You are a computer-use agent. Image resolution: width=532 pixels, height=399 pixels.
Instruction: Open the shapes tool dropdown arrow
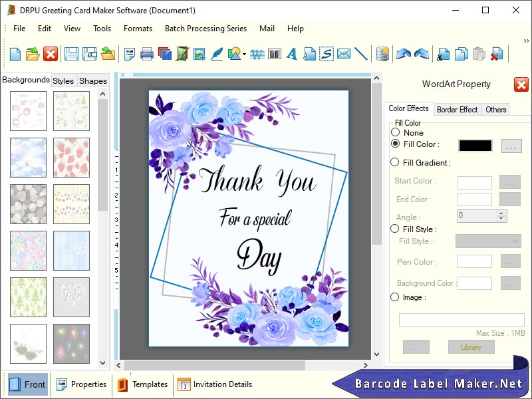(x=244, y=55)
